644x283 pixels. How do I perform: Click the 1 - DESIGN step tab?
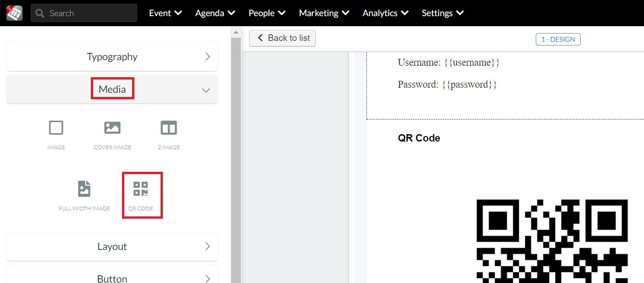click(x=558, y=40)
